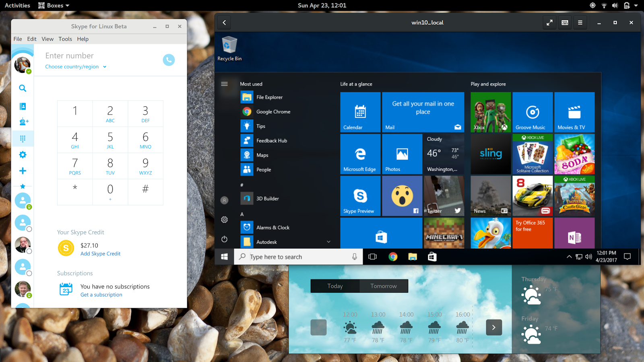Image resolution: width=644 pixels, height=362 pixels.
Task: Click Windows Start button on taskbar
Action: click(x=224, y=257)
